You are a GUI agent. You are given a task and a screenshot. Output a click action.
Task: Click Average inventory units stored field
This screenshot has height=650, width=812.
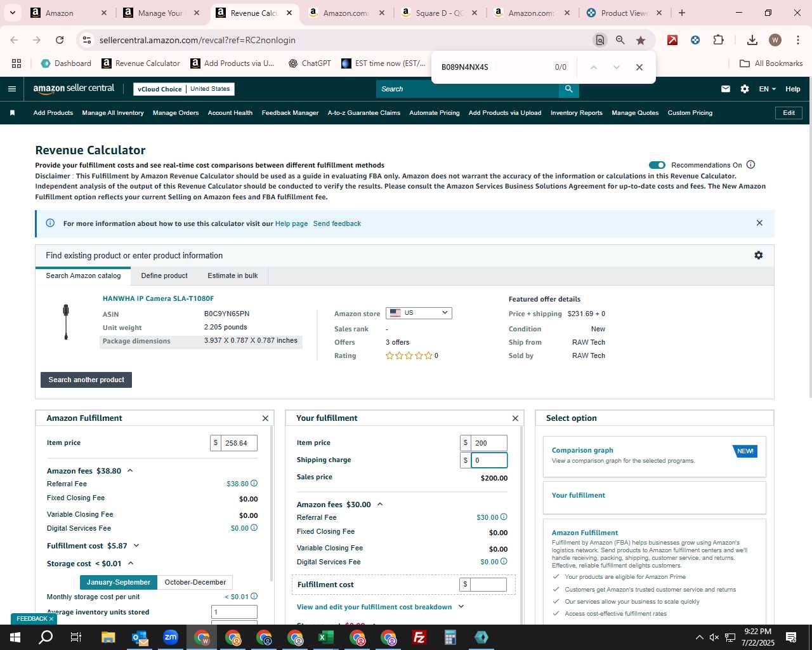click(234, 612)
